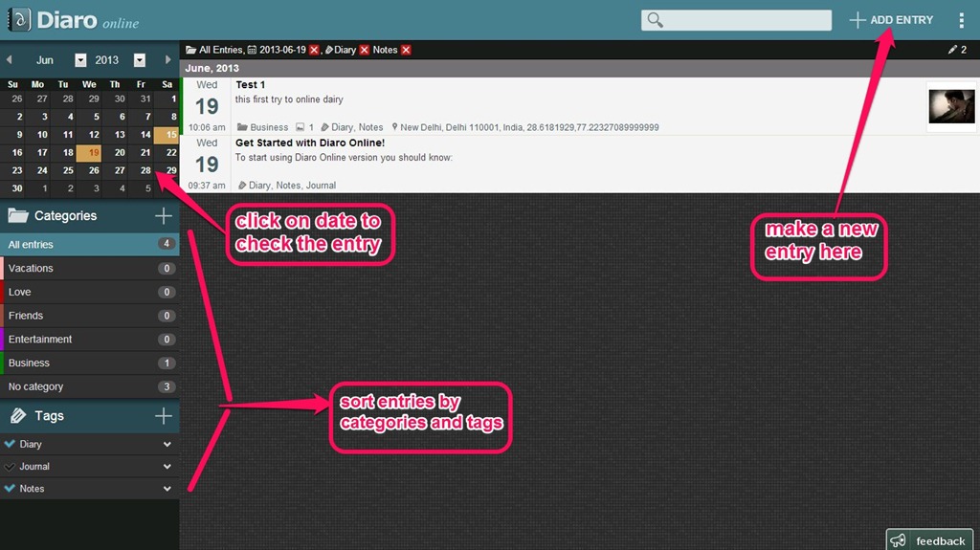Click the feedback button

click(928, 540)
